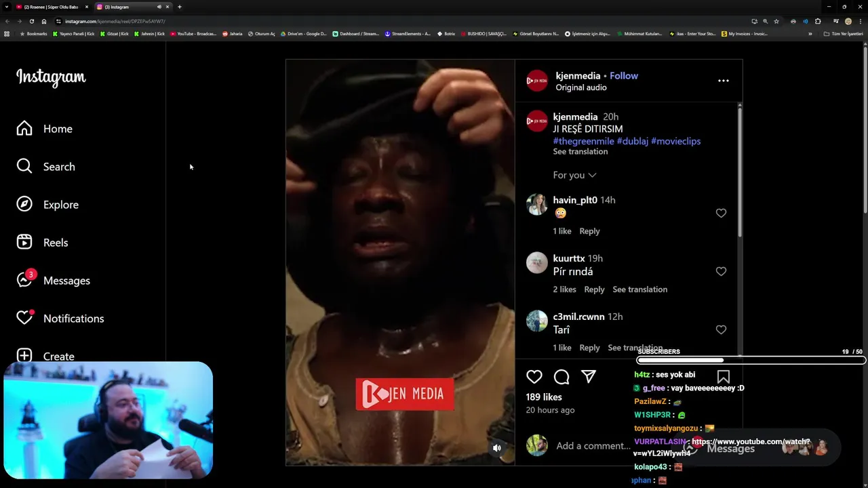Open a new browser tab

tap(180, 7)
